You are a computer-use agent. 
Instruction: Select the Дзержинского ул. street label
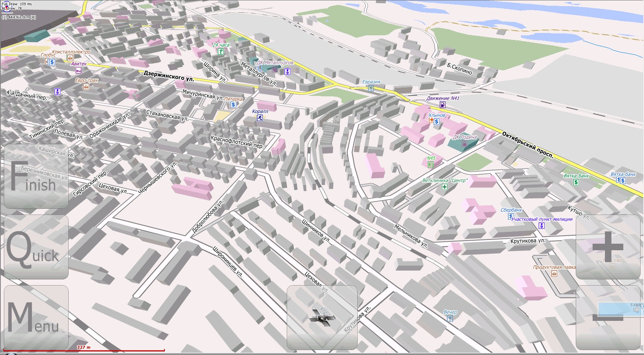pyautogui.click(x=169, y=76)
